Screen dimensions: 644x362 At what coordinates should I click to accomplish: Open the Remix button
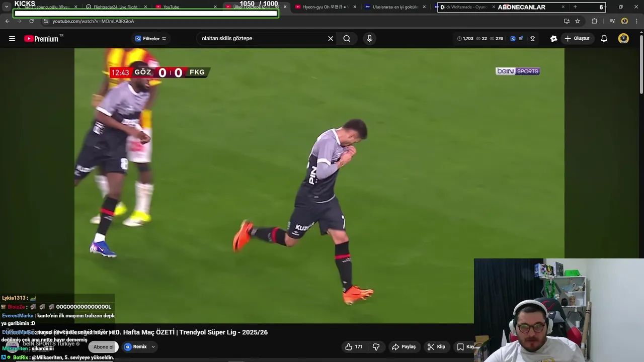[135, 347]
